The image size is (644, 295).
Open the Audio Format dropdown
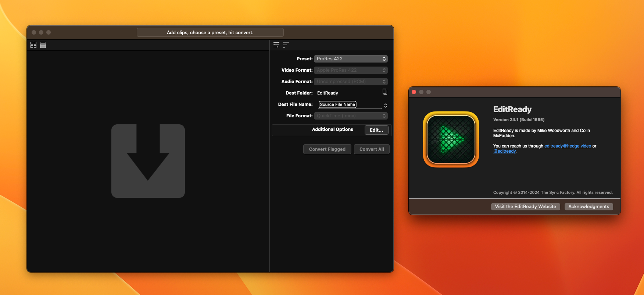click(351, 82)
